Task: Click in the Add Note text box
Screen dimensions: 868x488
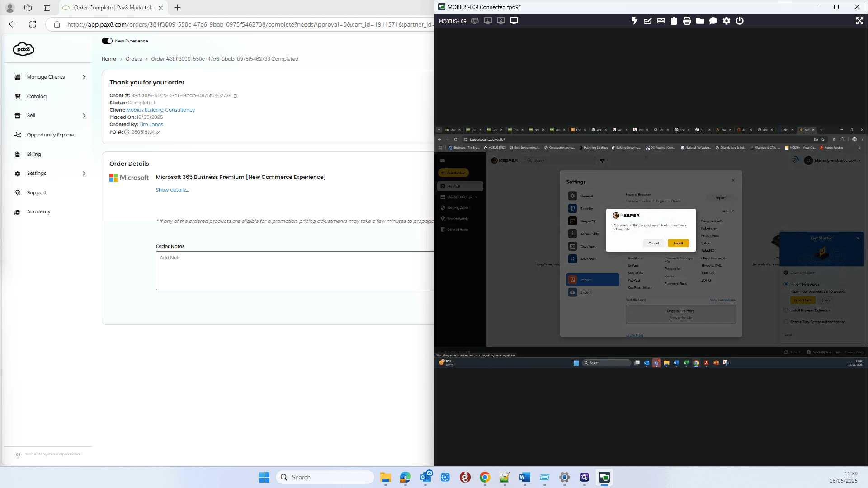Action: 295,270
